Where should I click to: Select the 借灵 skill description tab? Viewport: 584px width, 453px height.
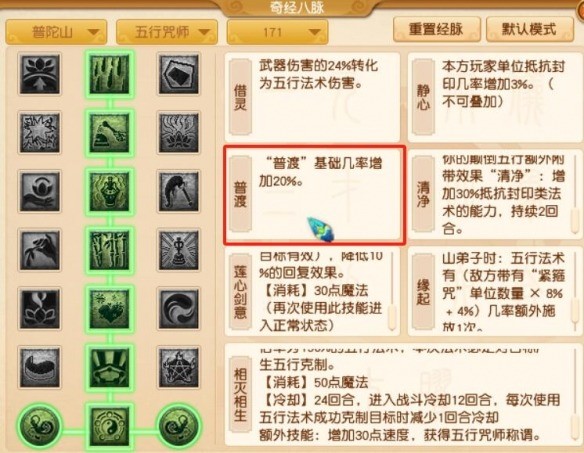coord(240,97)
